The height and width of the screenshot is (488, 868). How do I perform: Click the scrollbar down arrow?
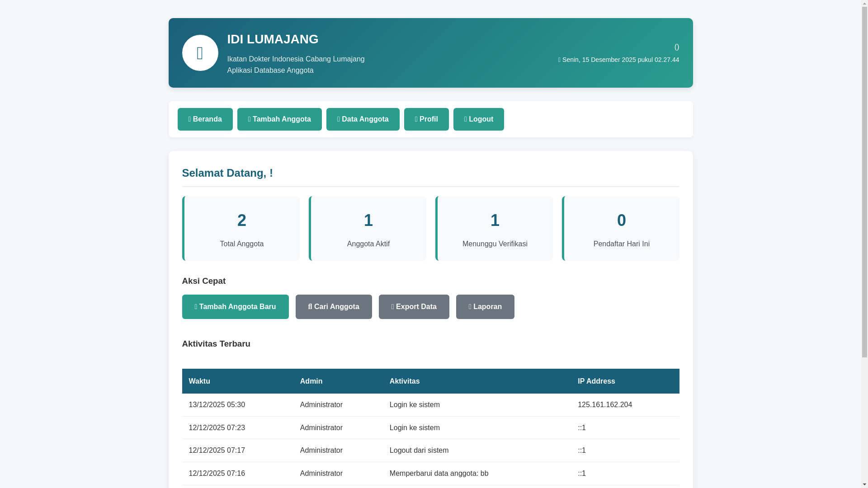(x=864, y=484)
